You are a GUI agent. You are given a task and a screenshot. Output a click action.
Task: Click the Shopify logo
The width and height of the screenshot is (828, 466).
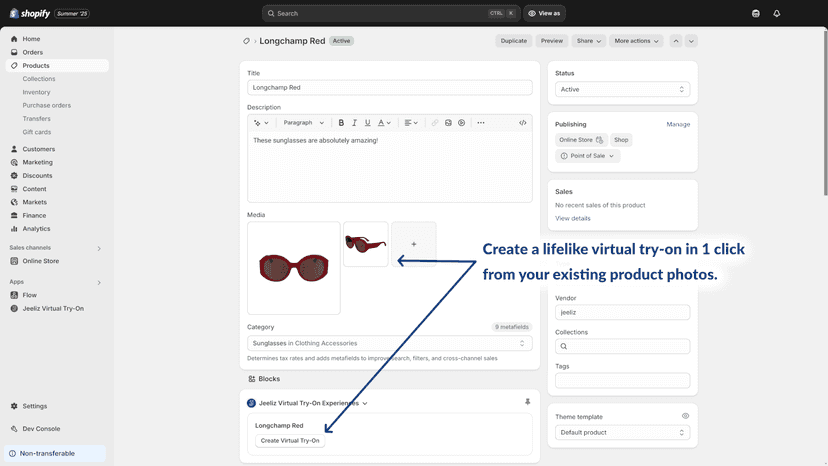click(30, 13)
